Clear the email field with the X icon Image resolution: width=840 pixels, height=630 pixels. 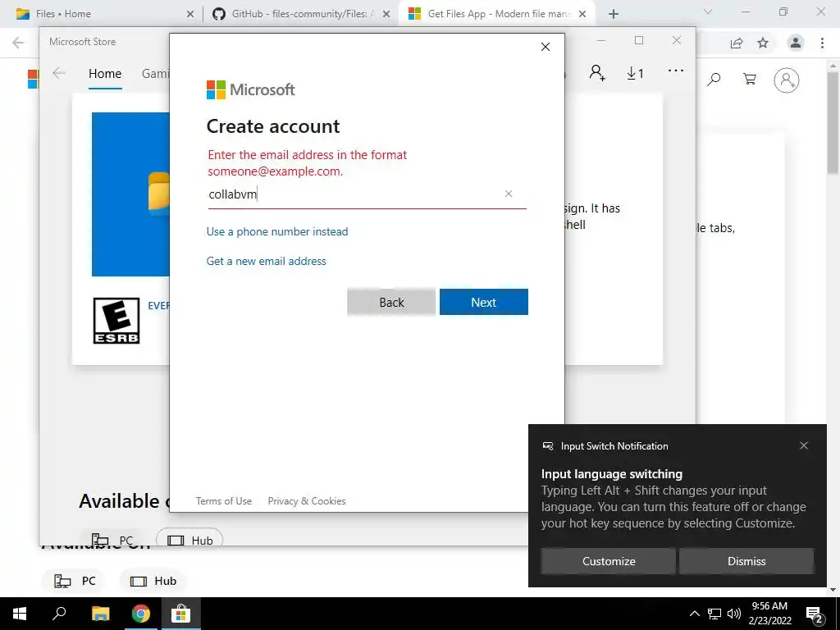(x=509, y=194)
